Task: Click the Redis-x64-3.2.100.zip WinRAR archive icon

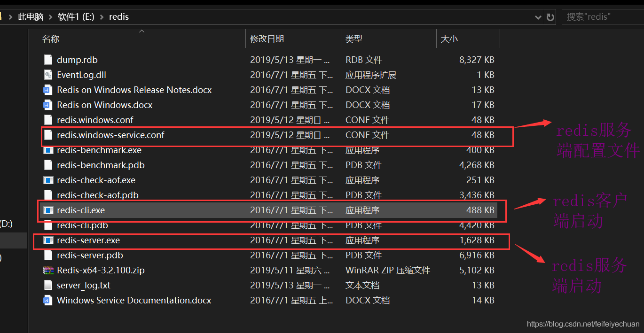Action: pos(47,270)
